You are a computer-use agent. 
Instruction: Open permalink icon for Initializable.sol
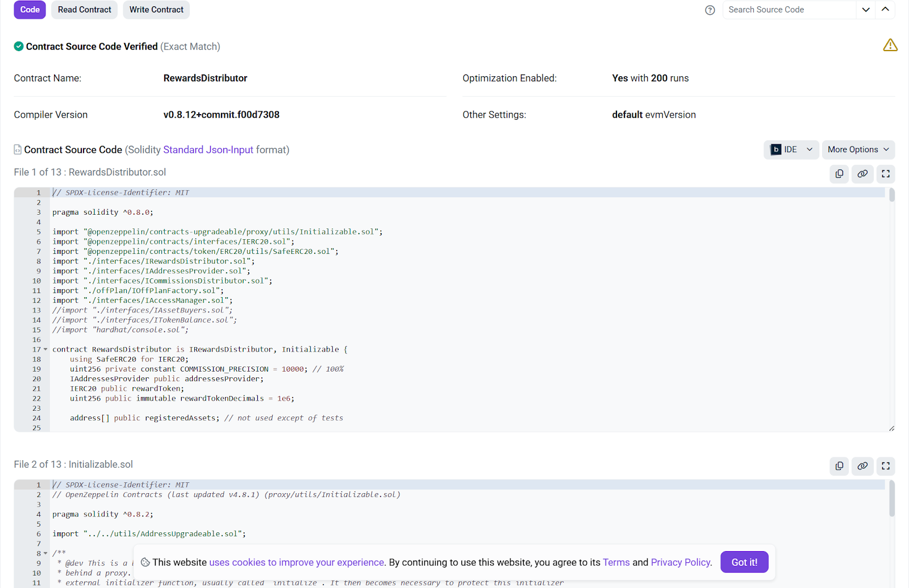point(862,466)
